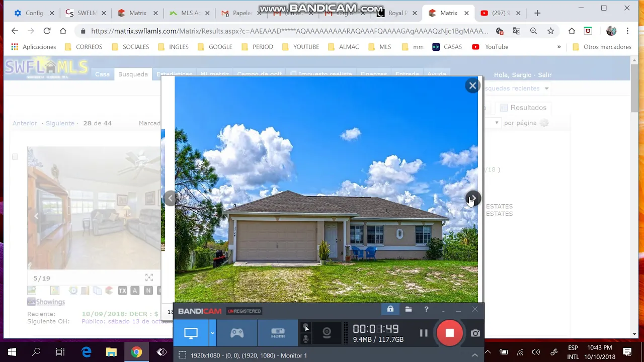The image size is (644, 362).
Task: Open McAfee extension icon
Action: click(588, 31)
